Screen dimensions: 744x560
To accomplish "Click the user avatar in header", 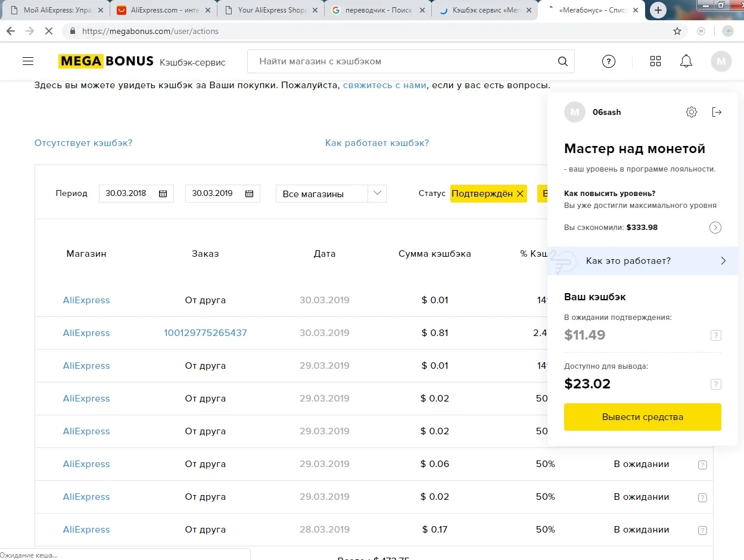I will click(x=721, y=61).
